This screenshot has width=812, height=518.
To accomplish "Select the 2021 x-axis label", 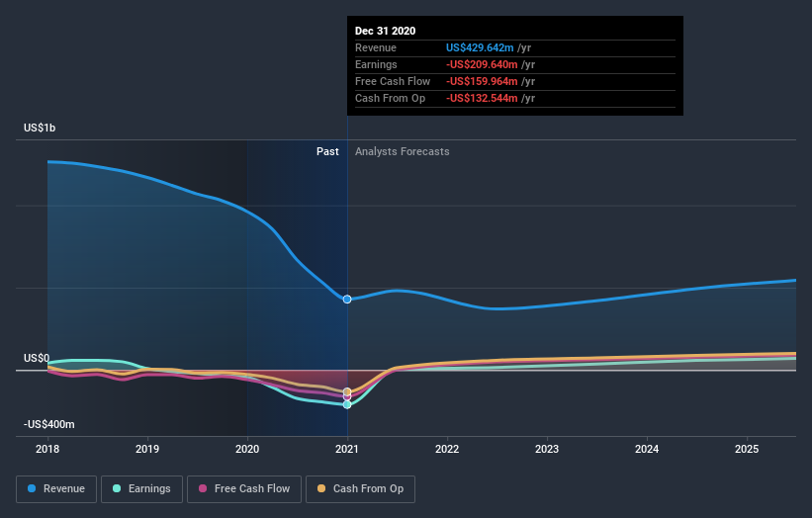I will pos(347,449).
